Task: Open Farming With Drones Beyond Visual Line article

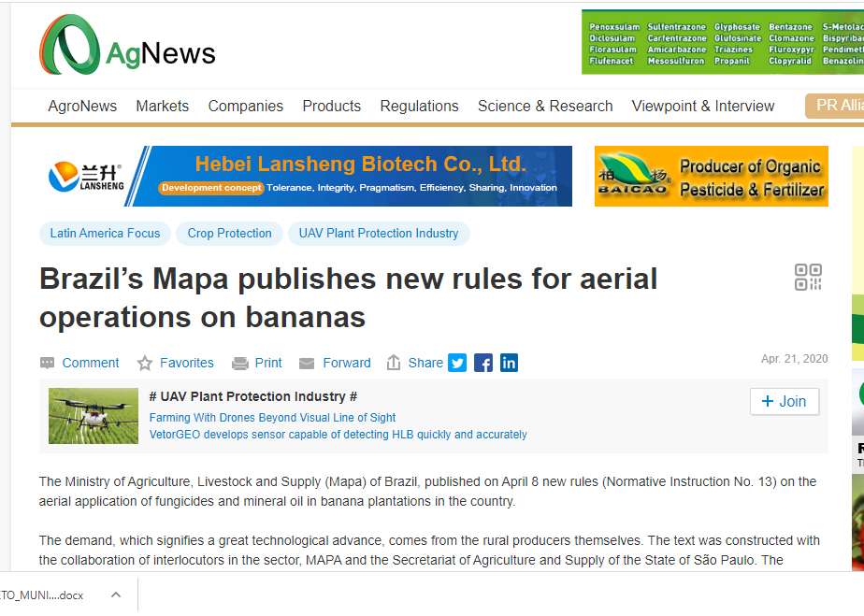Action: click(x=272, y=418)
